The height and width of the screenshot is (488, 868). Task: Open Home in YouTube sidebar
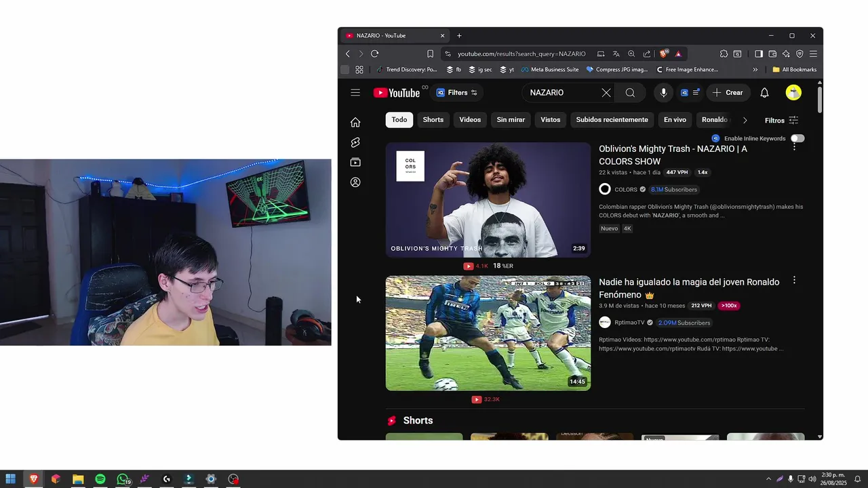[355, 122]
